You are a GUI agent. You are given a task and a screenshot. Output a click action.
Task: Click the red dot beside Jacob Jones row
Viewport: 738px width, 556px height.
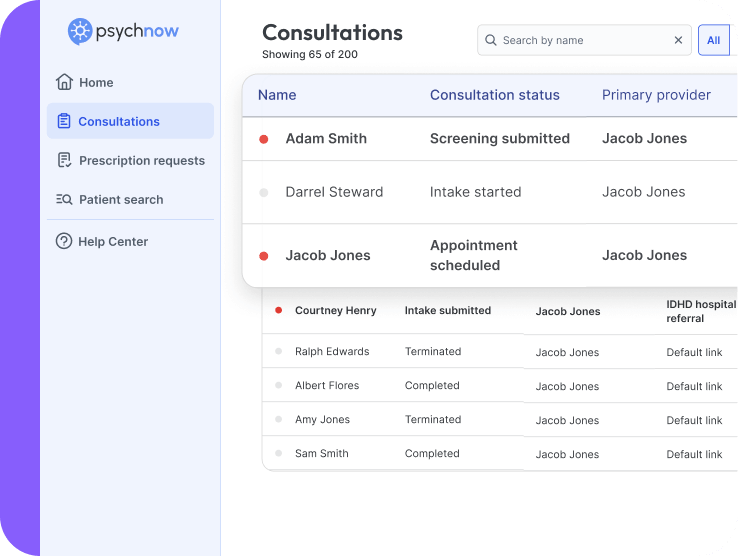[264, 256]
